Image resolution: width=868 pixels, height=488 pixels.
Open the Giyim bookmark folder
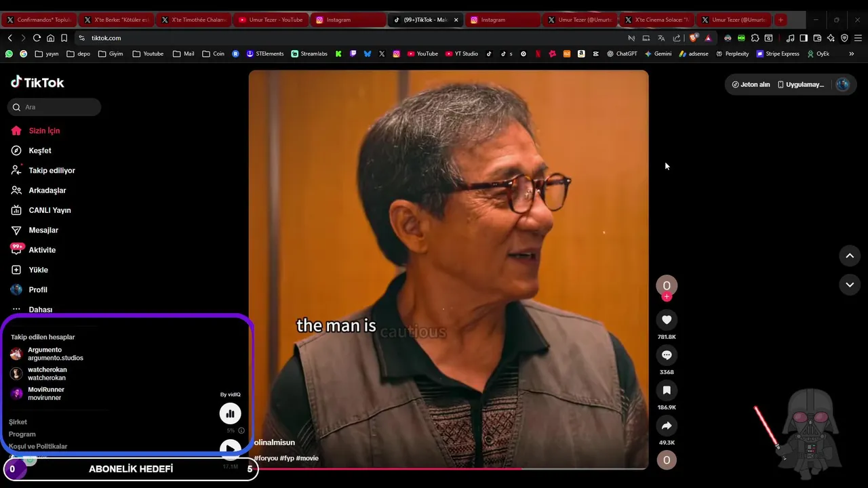click(x=111, y=54)
